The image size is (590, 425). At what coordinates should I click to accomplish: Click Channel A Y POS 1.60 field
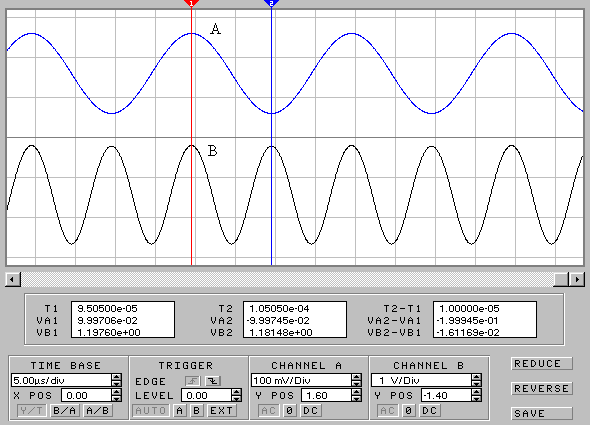[326, 395]
